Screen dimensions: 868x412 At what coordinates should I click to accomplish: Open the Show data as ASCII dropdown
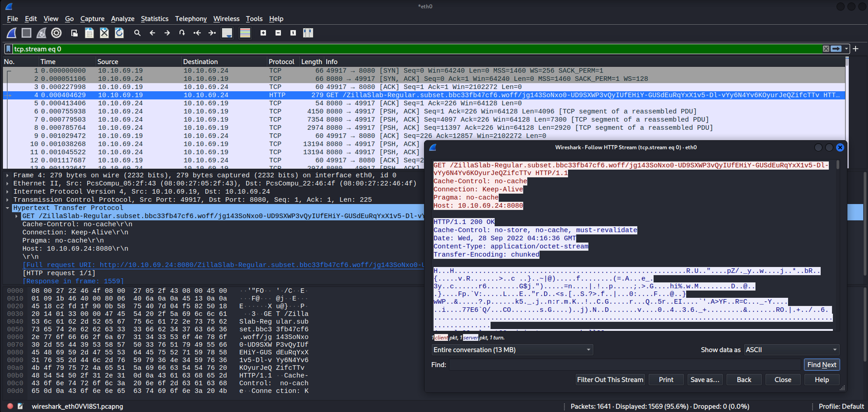click(792, 350)
